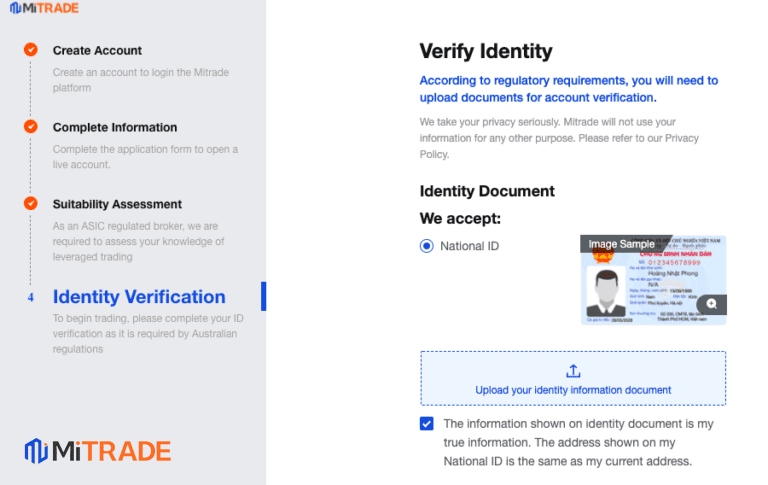Go to the Complete Information step
Viewport: 768px width, 485px height.
click(115, 127)
